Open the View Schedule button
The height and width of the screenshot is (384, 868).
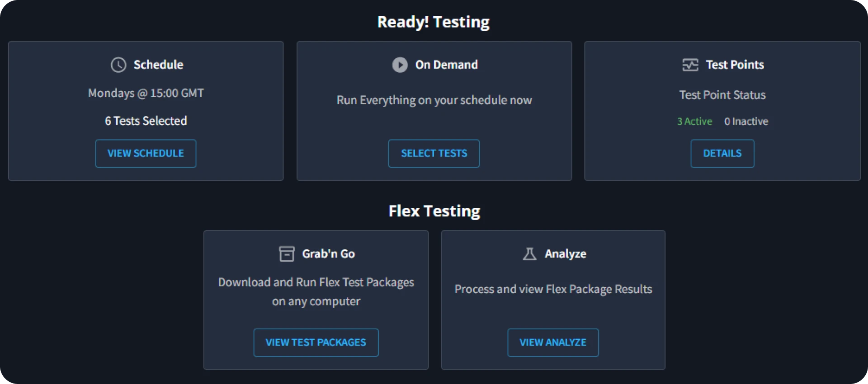point(146,154)
